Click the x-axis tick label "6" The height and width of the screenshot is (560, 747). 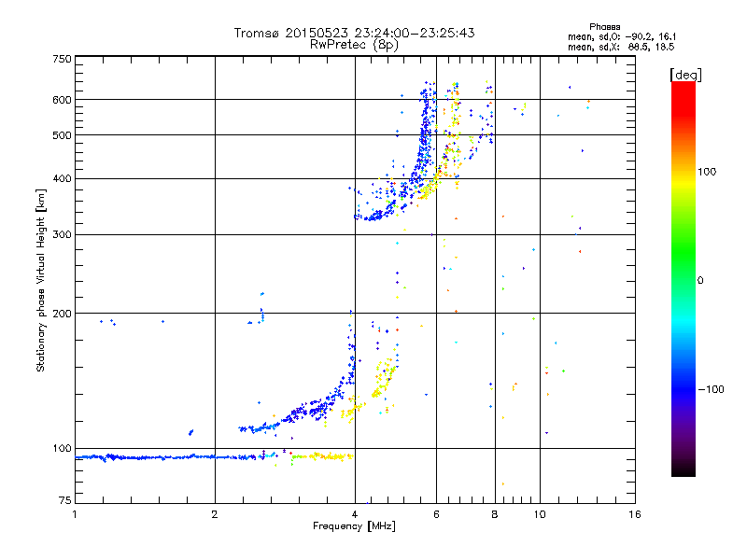pyautogui.click(x=436, y=514)
